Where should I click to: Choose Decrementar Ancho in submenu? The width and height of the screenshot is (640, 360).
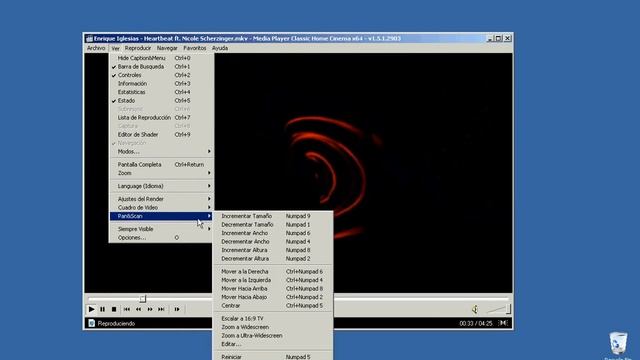[273, 242]
